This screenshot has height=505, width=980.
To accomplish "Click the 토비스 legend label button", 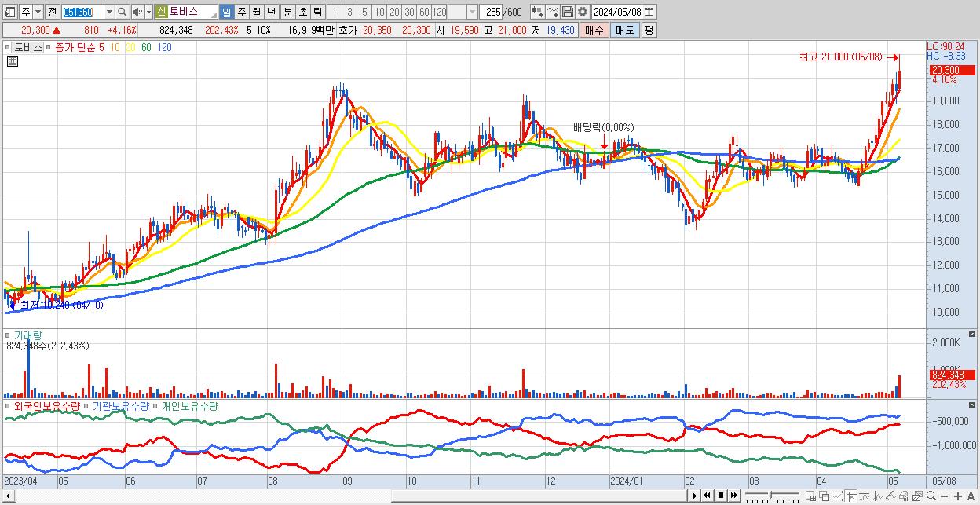I will point(28,47).
